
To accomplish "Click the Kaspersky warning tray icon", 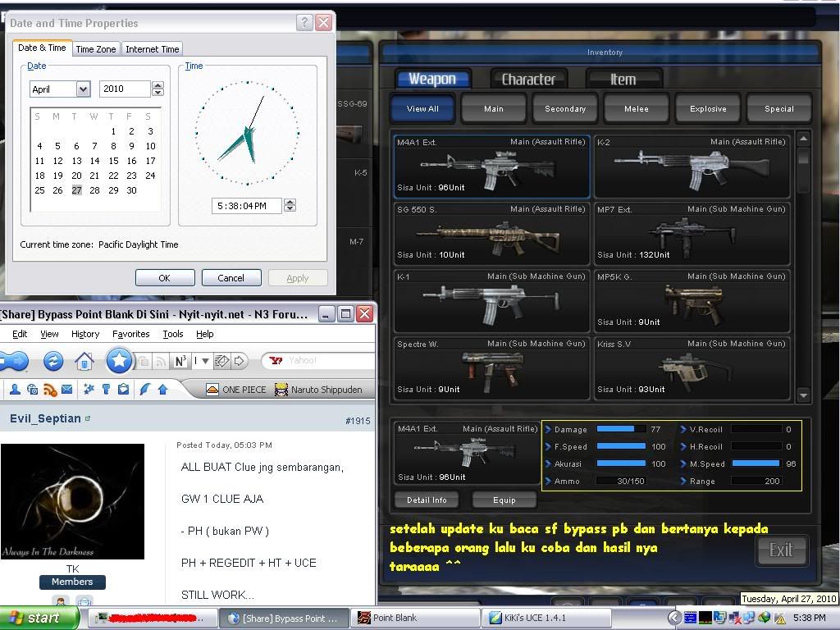I will coord(779,619).
